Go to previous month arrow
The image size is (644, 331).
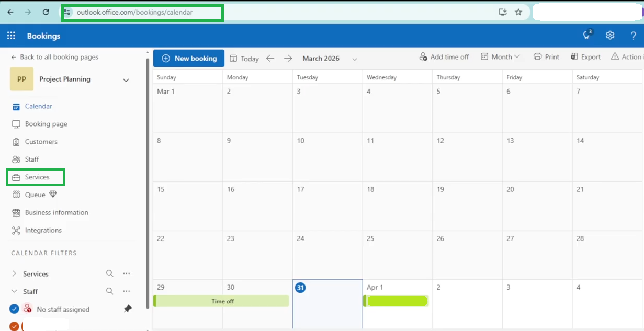click(x=270, y=59)
